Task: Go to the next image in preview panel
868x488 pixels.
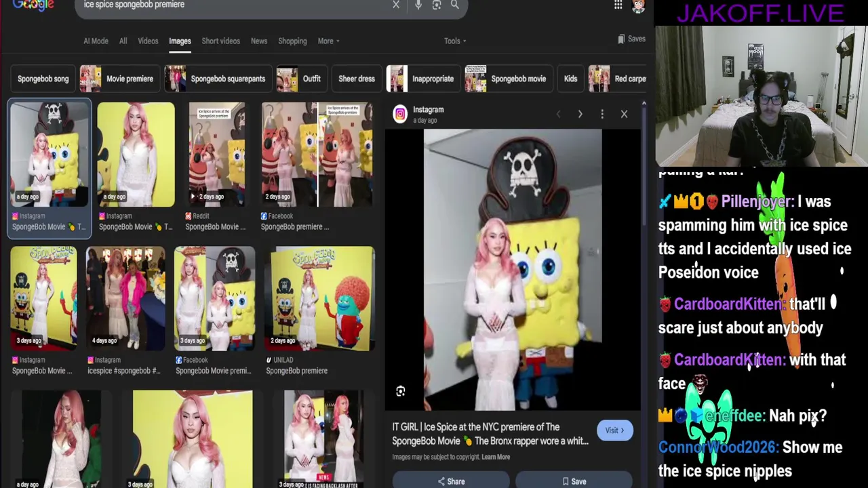Action: [580, 114]
